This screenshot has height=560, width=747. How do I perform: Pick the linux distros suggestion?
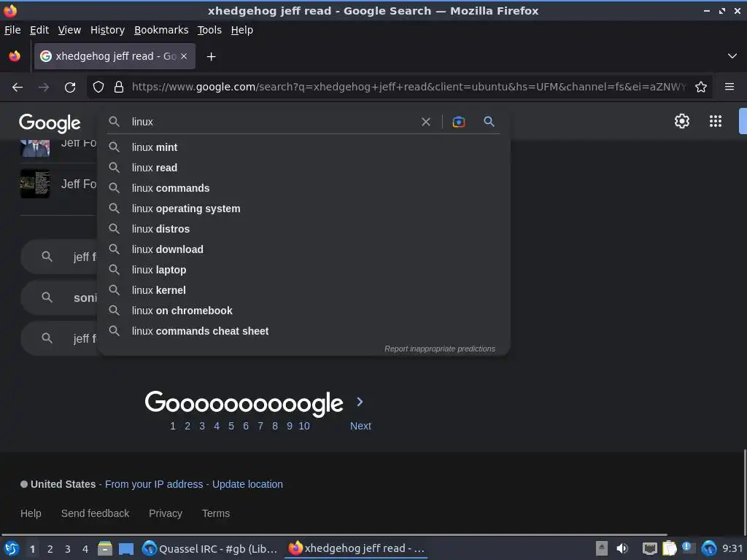pyautogui.click(x=303, y=229)
